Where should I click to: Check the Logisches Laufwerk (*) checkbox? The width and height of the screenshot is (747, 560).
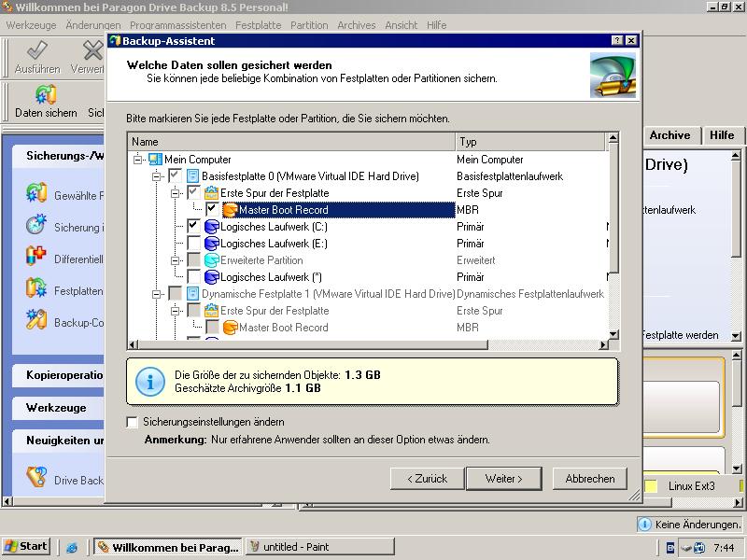[193, 276]
